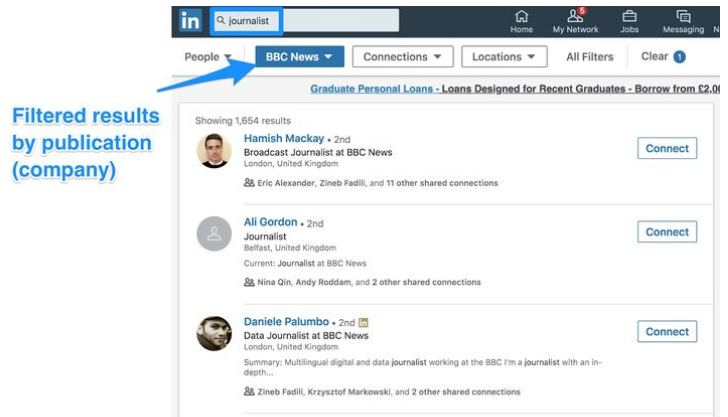Open Graduate Personal Loans ad link
The width and height of the screenshot is (728, 417).
514,89
